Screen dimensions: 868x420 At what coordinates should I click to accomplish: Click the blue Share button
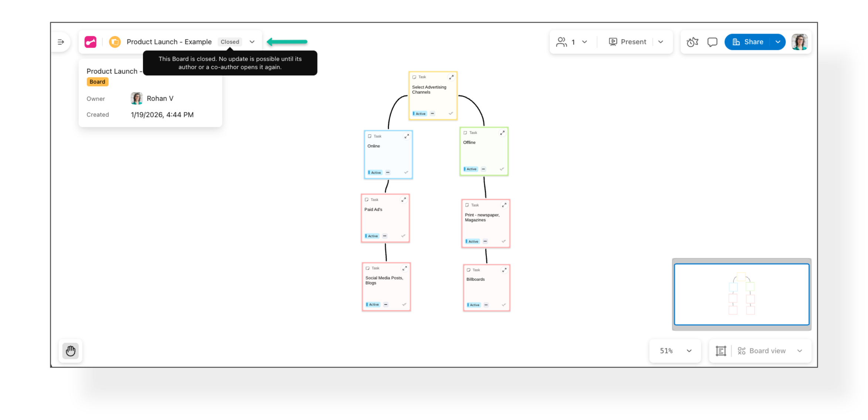[x=748, y=42]
